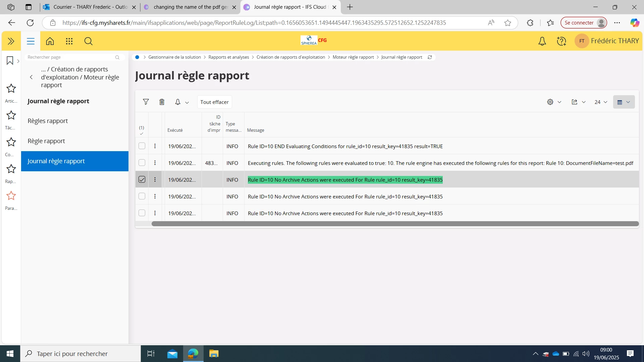Check the Executing rules row checkbox

tap(142, 163)
